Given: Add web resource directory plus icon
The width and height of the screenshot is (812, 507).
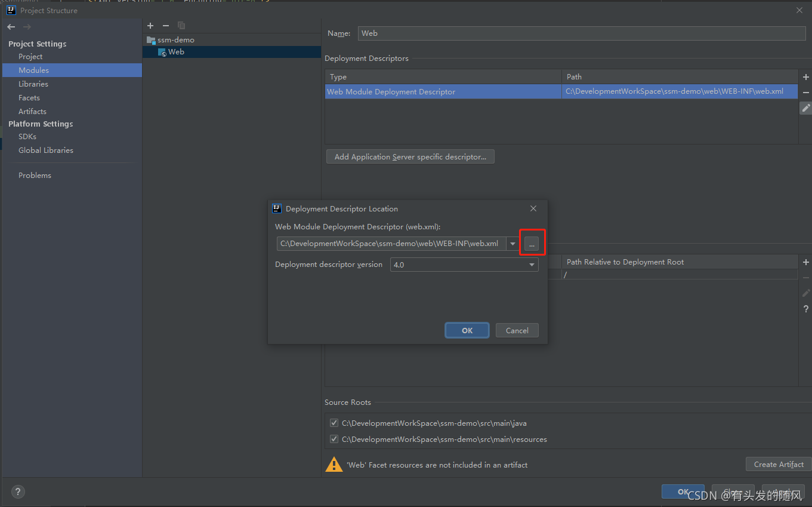Looking at the screenshot, I should click(805, 262).
